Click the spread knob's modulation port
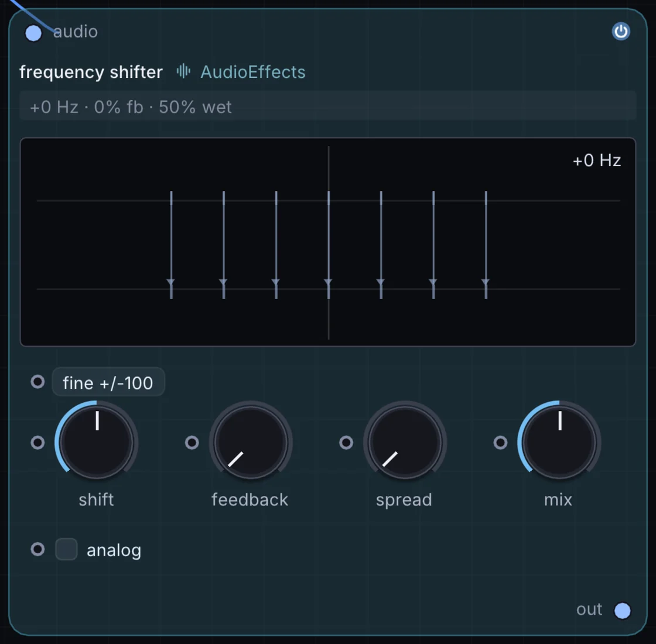 tap(346, 443)
